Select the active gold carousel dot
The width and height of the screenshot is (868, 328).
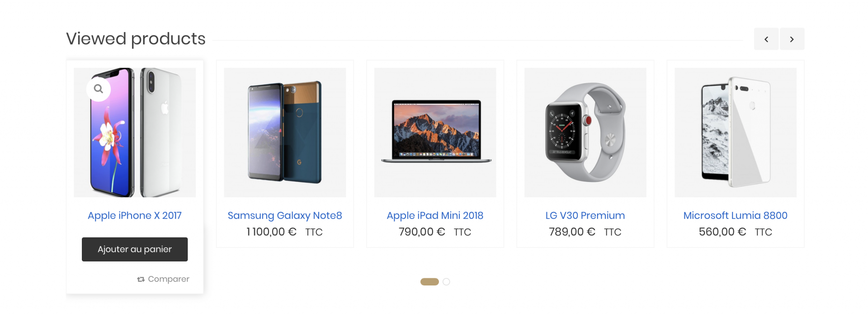(429, 282)
